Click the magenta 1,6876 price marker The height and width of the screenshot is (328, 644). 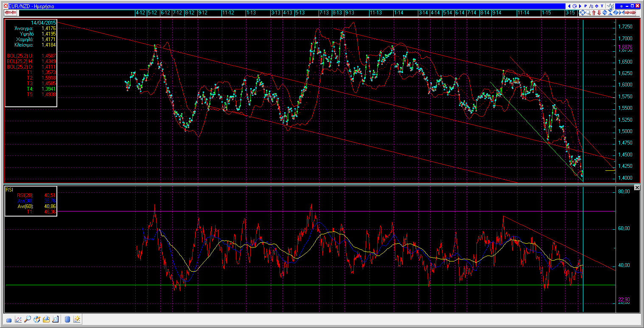(626, 47)
